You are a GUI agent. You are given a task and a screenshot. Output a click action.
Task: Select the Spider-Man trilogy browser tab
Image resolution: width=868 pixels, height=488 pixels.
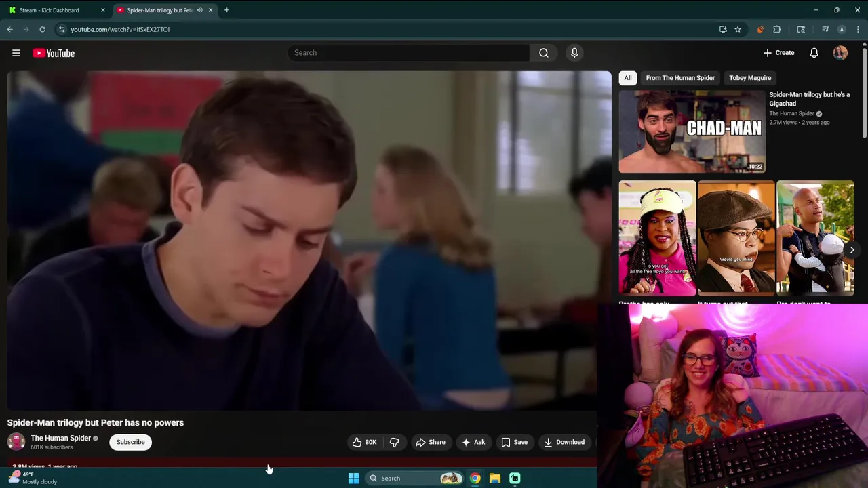160,10
